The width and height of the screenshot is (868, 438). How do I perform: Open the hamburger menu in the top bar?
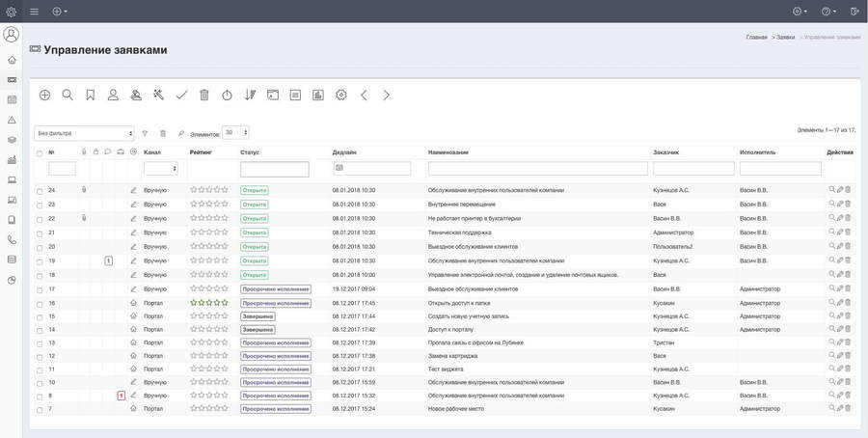(35, 12)
